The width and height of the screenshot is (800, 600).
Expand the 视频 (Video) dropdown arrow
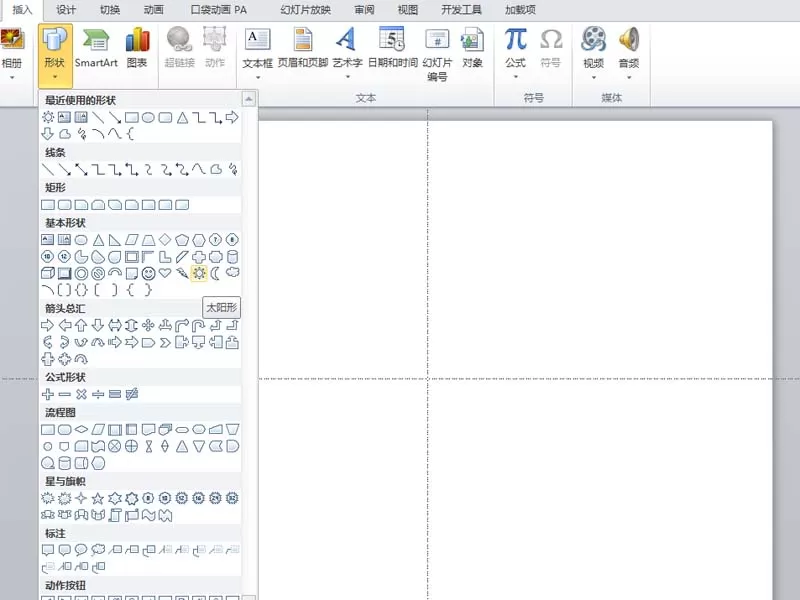click(593, 78)
